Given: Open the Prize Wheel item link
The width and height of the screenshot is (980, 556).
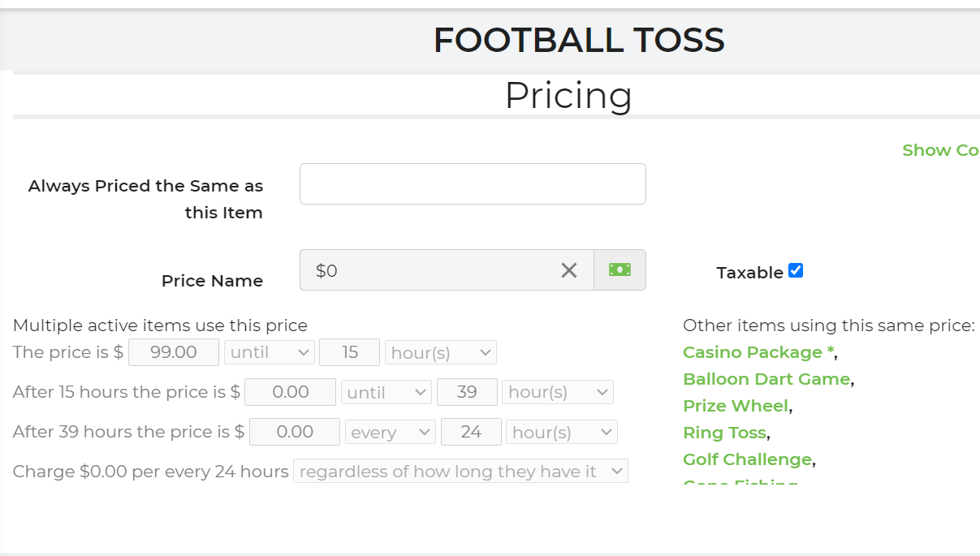Looking at the screenshot, I should (x=736, y=406).
